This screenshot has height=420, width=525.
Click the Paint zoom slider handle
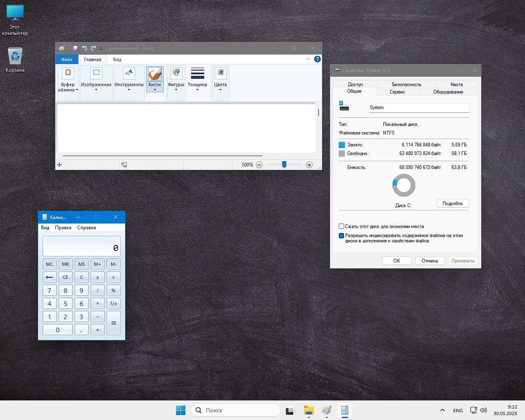[284, 164]
